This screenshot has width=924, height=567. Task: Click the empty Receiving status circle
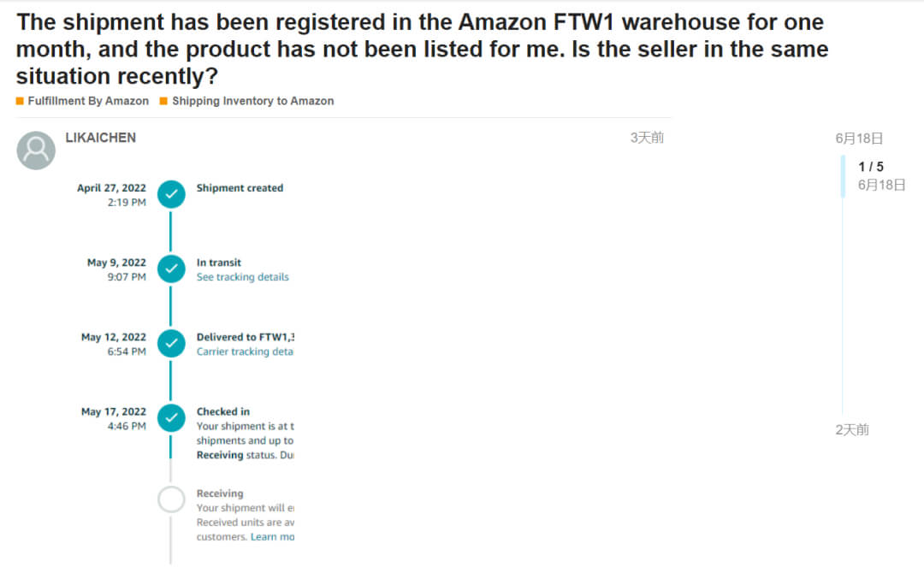171,499
